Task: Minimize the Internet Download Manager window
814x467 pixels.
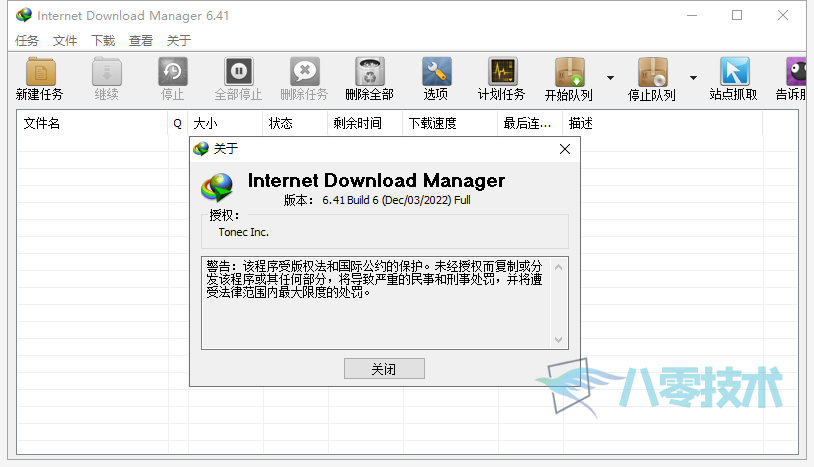Action: tap(691, 16)
